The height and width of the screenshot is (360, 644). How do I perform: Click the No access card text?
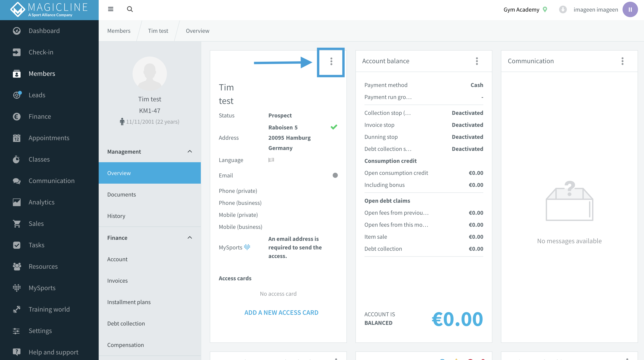278,294
